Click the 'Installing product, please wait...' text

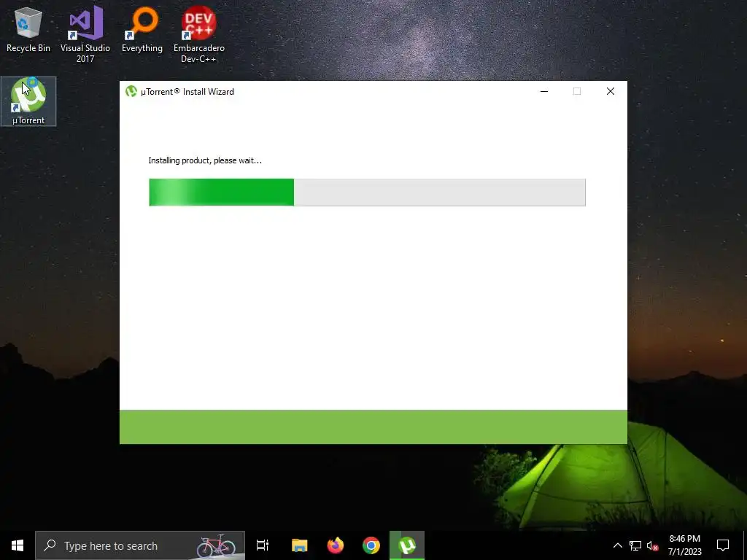(205, 160)
